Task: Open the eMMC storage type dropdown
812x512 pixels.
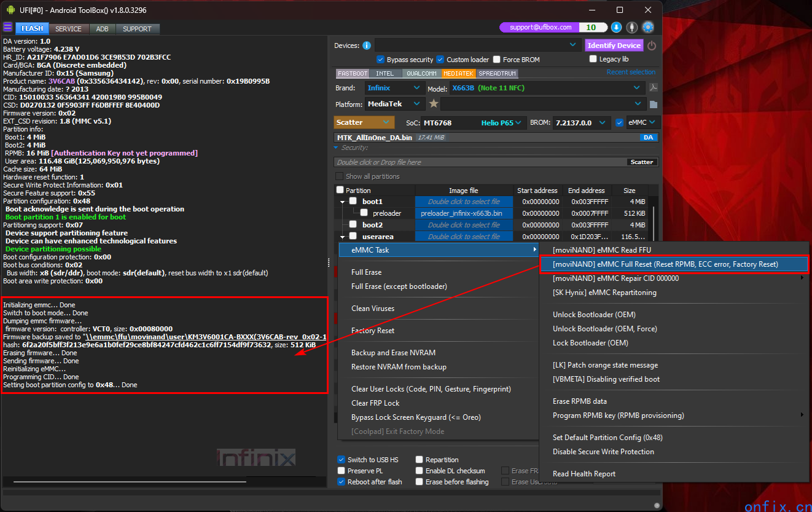Action: [643, 122]
